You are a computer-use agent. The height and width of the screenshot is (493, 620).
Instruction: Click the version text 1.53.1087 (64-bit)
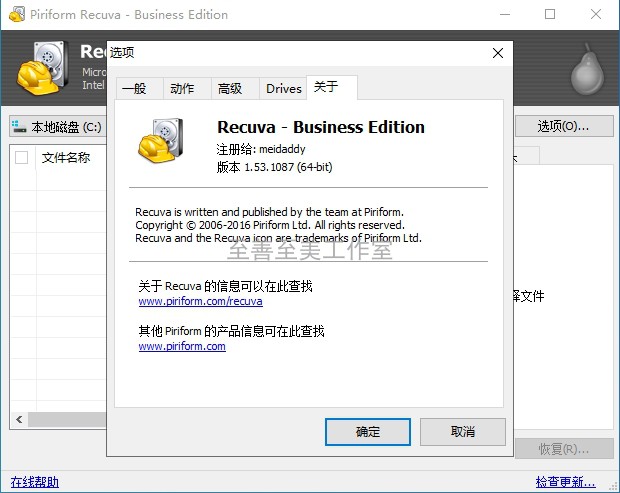(x=274, y=167)
